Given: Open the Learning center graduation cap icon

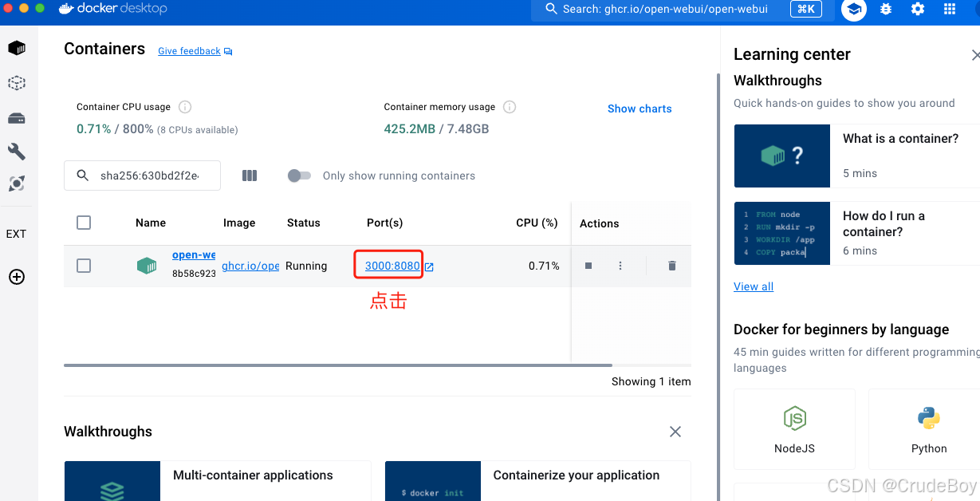Looking at the screenshot, I should (x=854, y=9).
